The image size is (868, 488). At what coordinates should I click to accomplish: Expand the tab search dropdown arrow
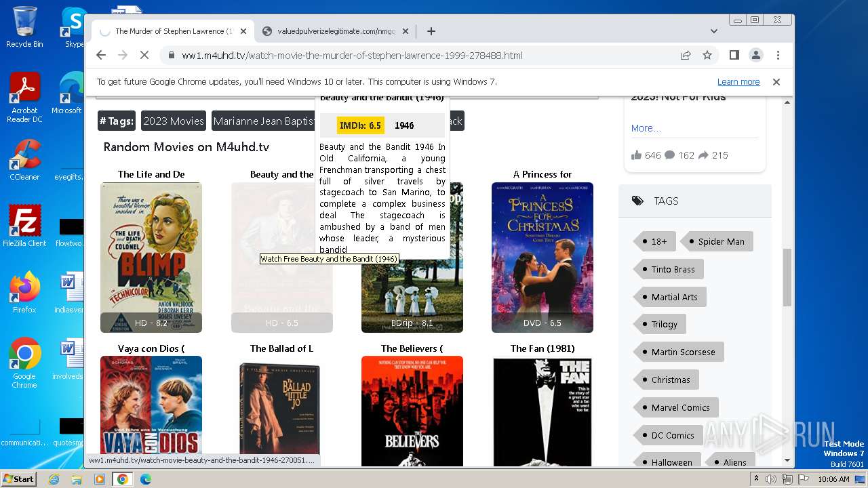pyautogui.click(x=713, y=31)
